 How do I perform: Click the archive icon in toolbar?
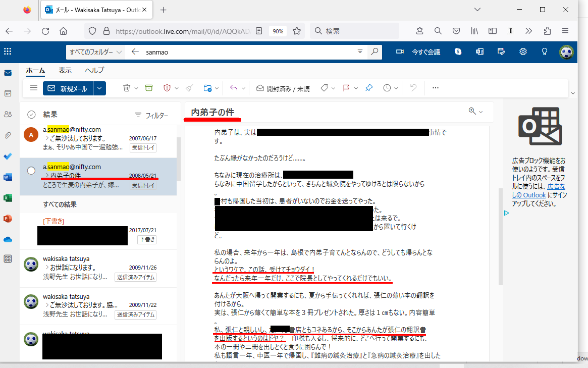[148, 88]
